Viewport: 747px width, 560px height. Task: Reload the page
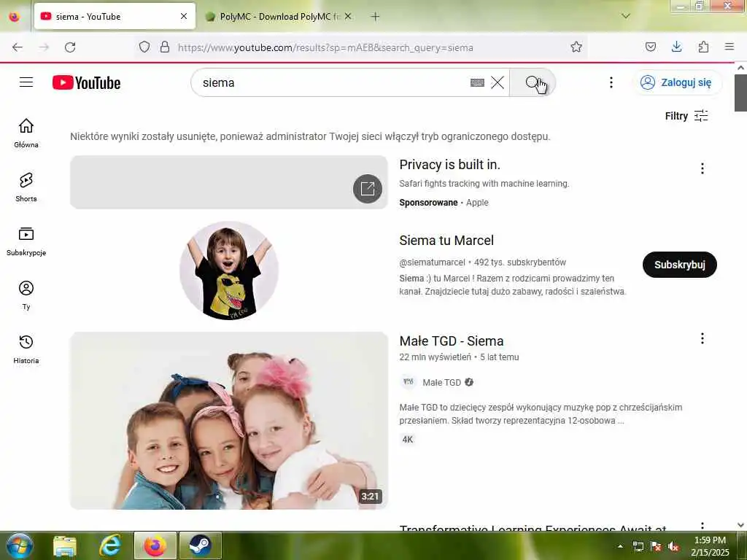click(x=70, y=47)
